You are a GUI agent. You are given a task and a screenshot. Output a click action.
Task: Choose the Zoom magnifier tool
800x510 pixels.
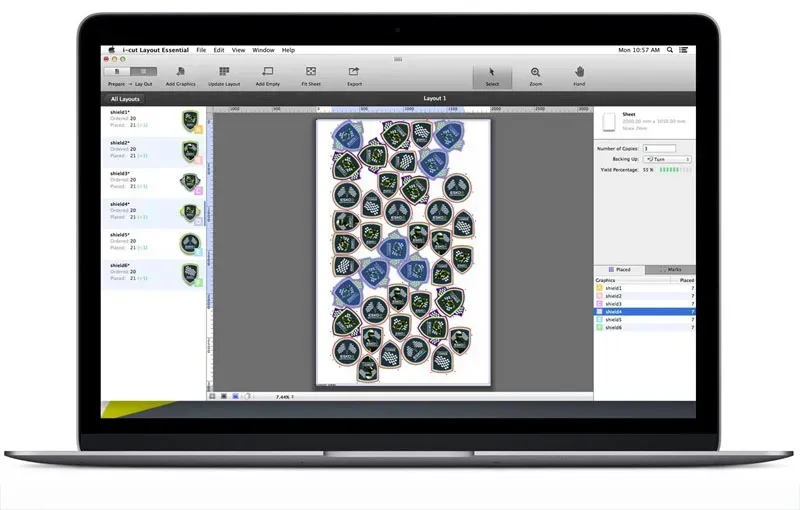[536, 72]
